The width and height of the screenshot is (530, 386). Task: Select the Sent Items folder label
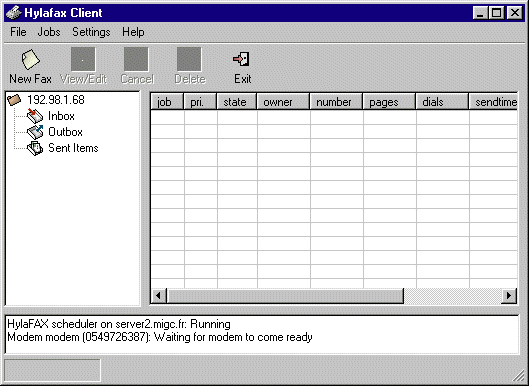[73, 148]
